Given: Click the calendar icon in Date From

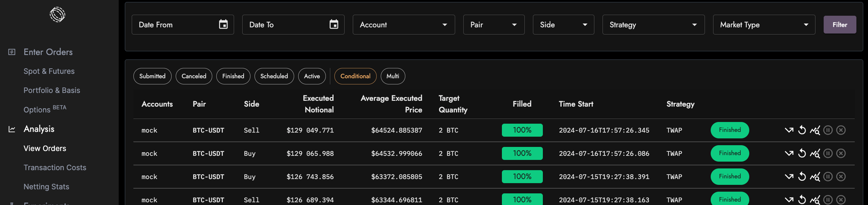Looking at the screenshot, I should [223, 25].
